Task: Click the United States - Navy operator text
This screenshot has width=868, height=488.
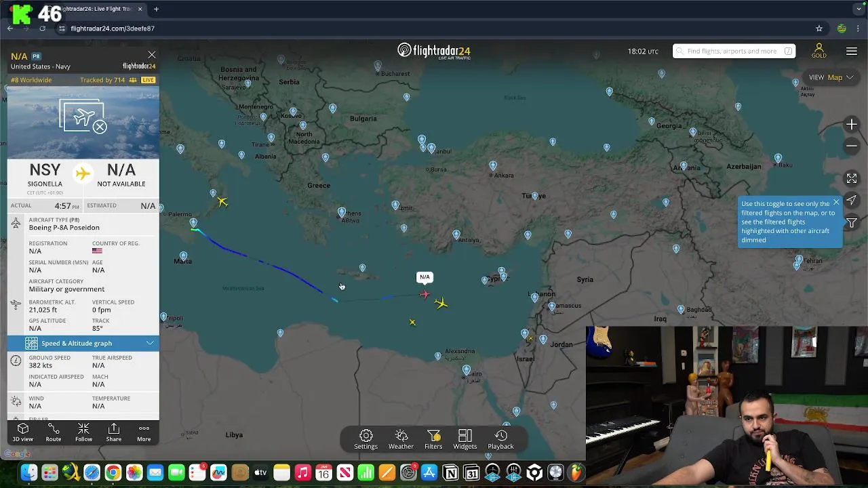Action: click(x=40, y=66)
